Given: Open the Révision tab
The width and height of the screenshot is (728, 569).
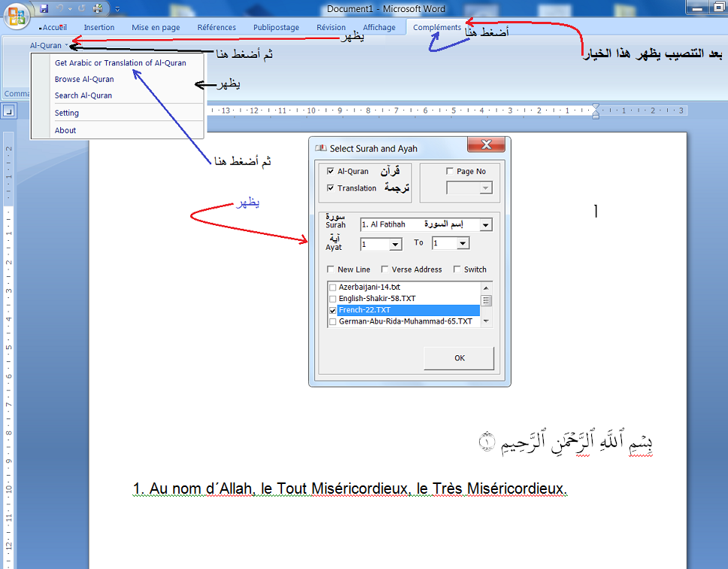Looking at the screenshot, I should (x=331, y=27).
